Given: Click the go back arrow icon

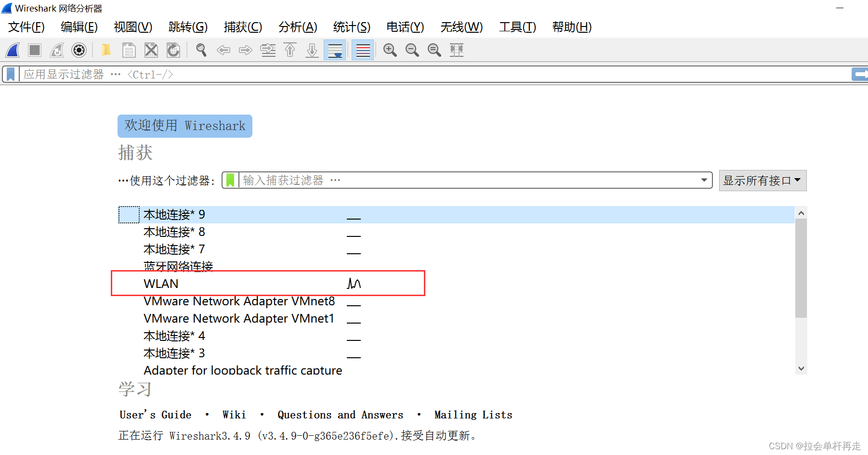Looking at the screenshot, I should [x=224, y=50].
